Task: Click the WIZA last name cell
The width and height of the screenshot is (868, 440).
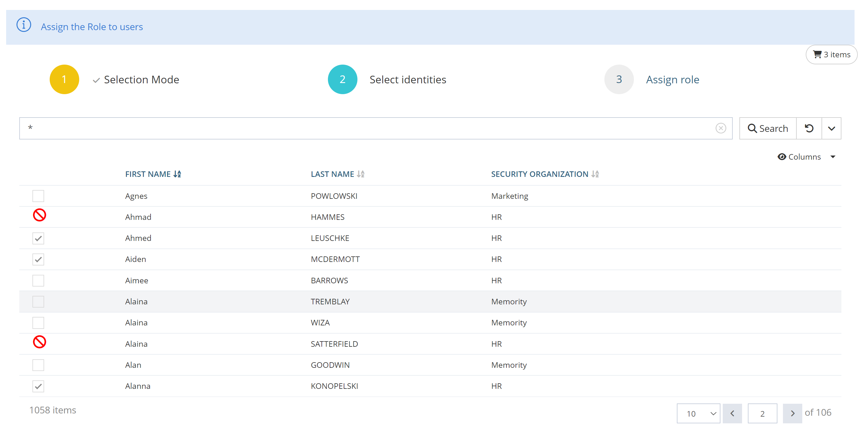Action: pos(320,322)
